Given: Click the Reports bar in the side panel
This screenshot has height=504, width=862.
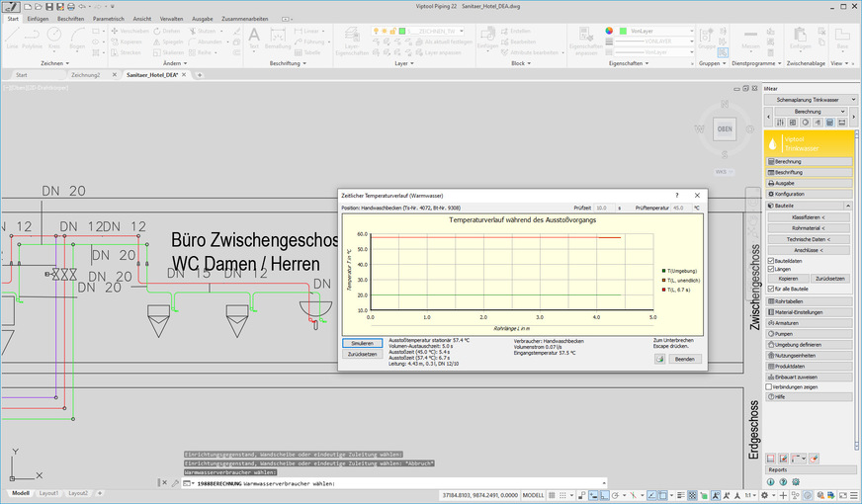Looking at the screenshot, I should click(809, 470).
